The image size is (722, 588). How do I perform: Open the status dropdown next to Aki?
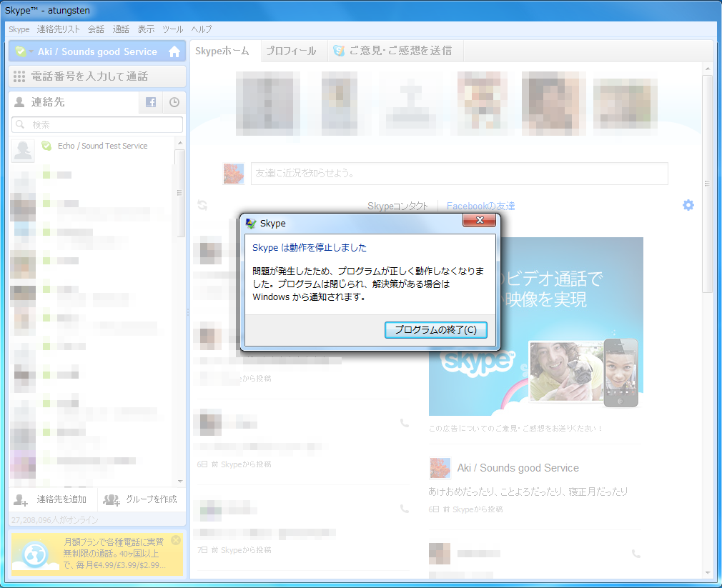point(31,51)
